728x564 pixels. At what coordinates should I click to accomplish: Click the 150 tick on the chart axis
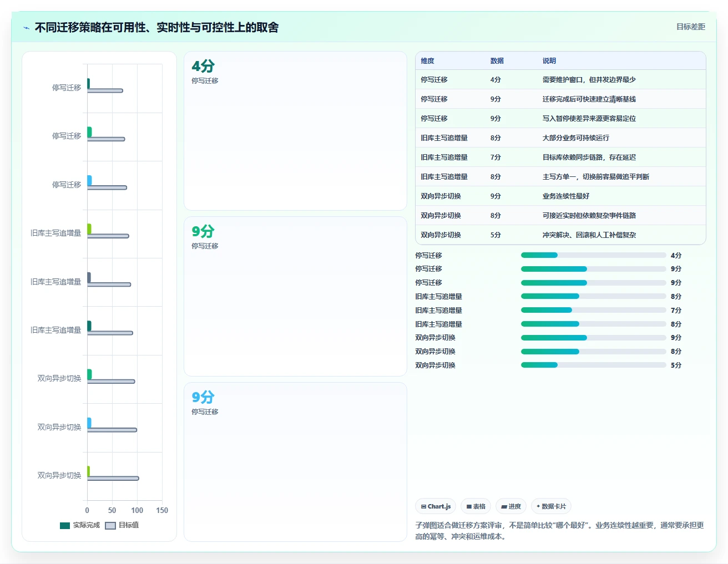pyautogui.click(x=162, y=510)
